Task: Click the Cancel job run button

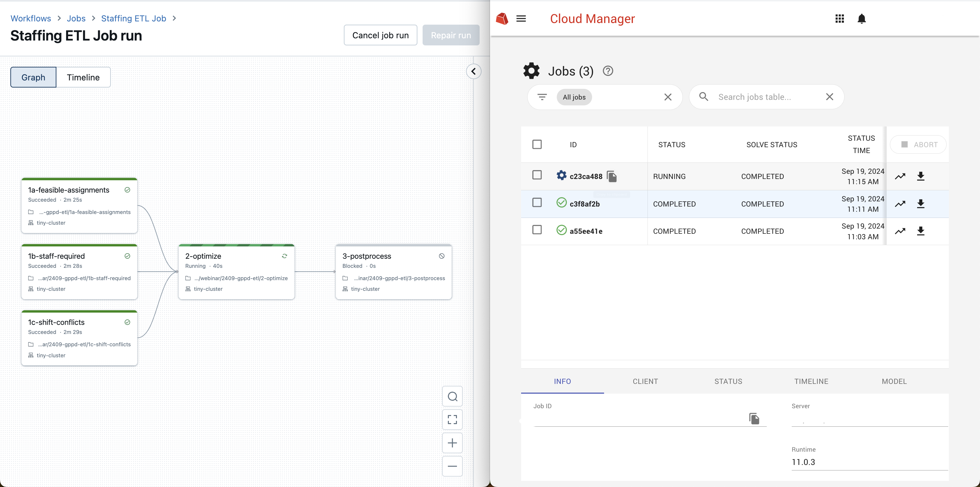Action: tap(380, 35)
